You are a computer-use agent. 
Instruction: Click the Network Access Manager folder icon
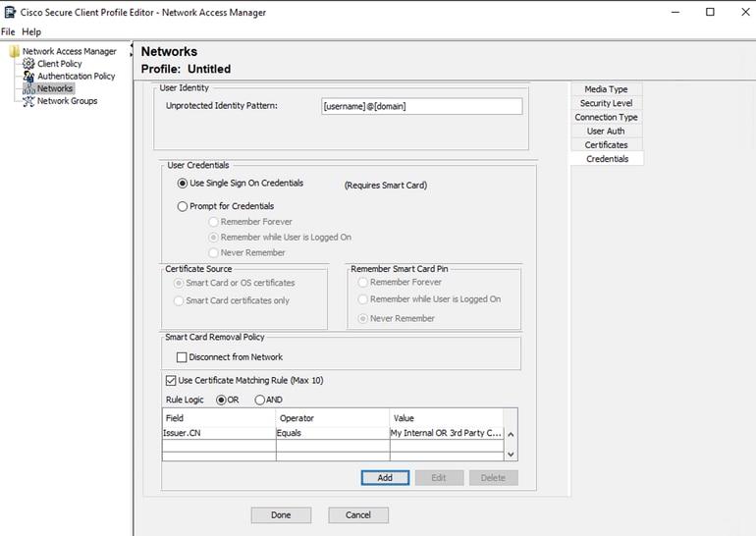(14, 51)
